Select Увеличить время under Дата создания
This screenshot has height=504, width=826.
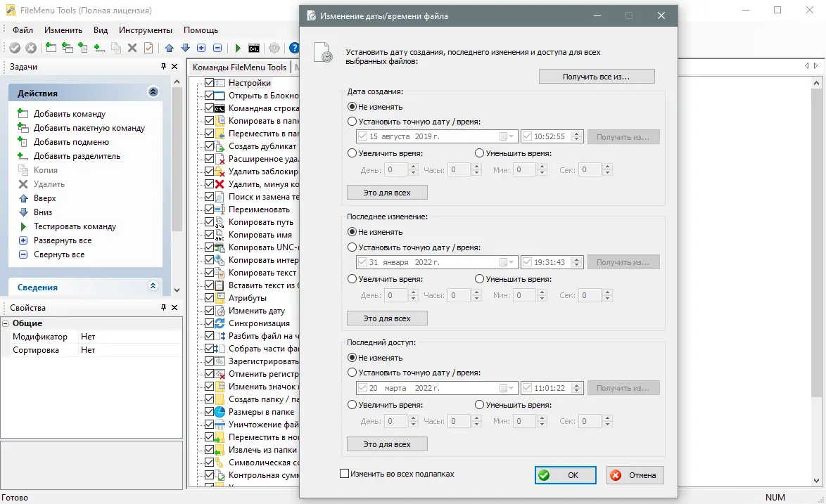pyautogui.click(x=352, y=153)
